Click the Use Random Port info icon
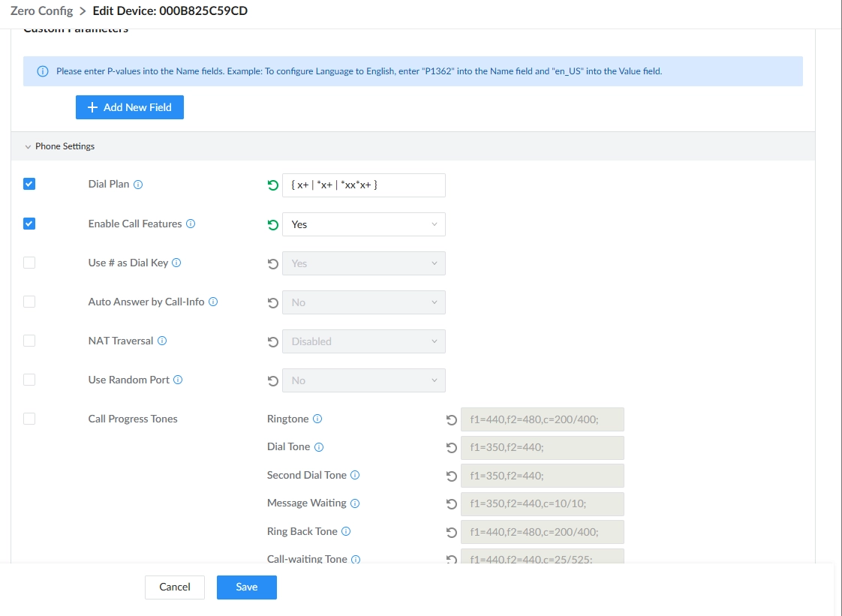842x616 pixels. click(x=179, y=380)
